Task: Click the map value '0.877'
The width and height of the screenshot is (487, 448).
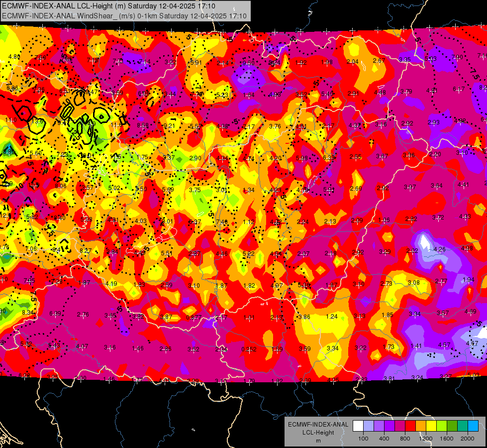Action: click(194, 318)
